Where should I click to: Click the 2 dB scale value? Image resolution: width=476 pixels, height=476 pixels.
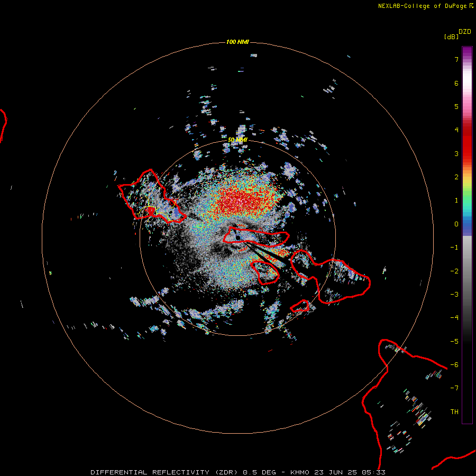[x=456, y=177]
